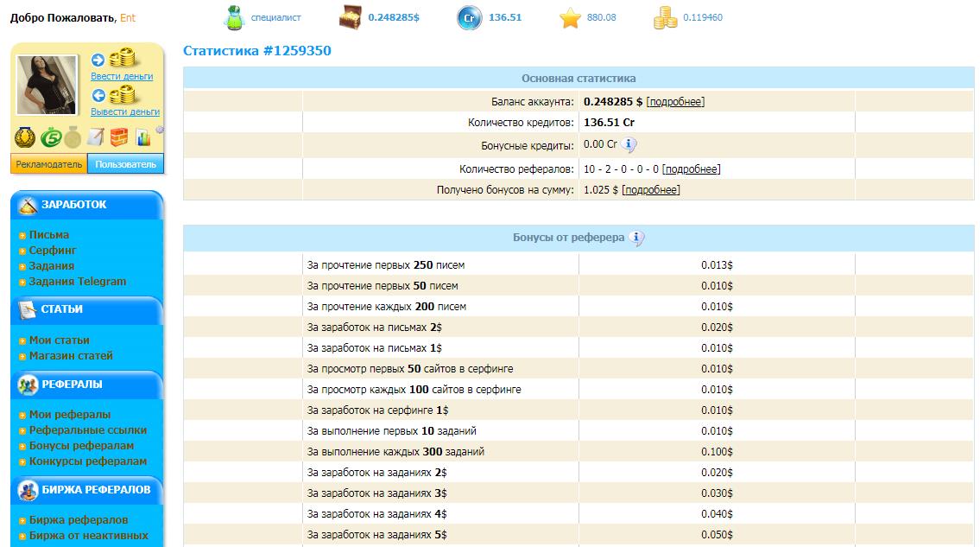Click the blue Cr credits icon
This screenshot has width=980, height=547.
(x=470, y=17)
